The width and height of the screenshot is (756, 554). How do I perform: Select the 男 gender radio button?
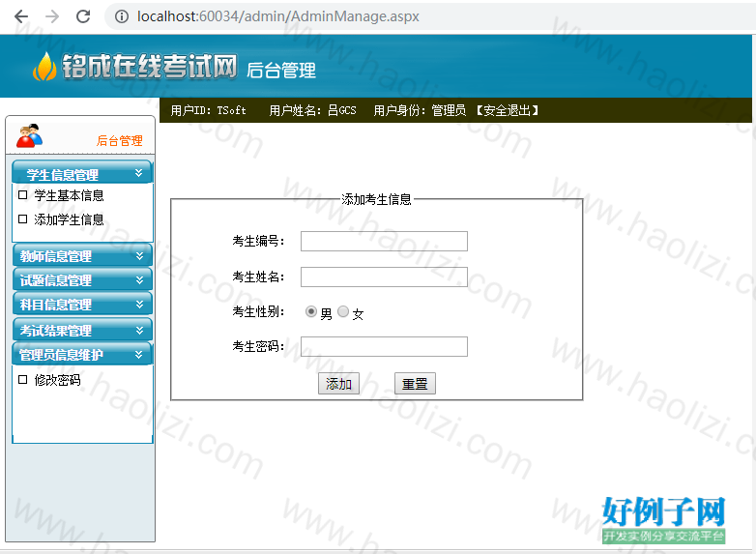(x=311, y=312)
